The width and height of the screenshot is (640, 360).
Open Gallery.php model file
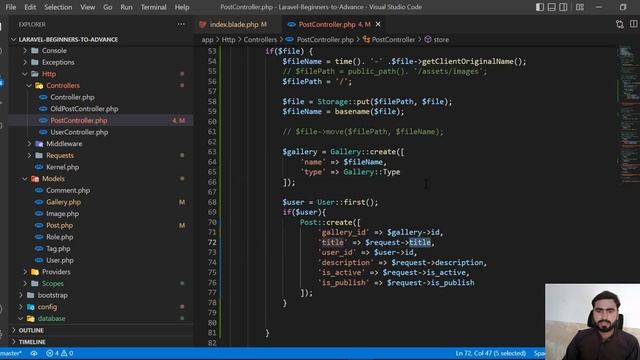[x=63, y=202]
